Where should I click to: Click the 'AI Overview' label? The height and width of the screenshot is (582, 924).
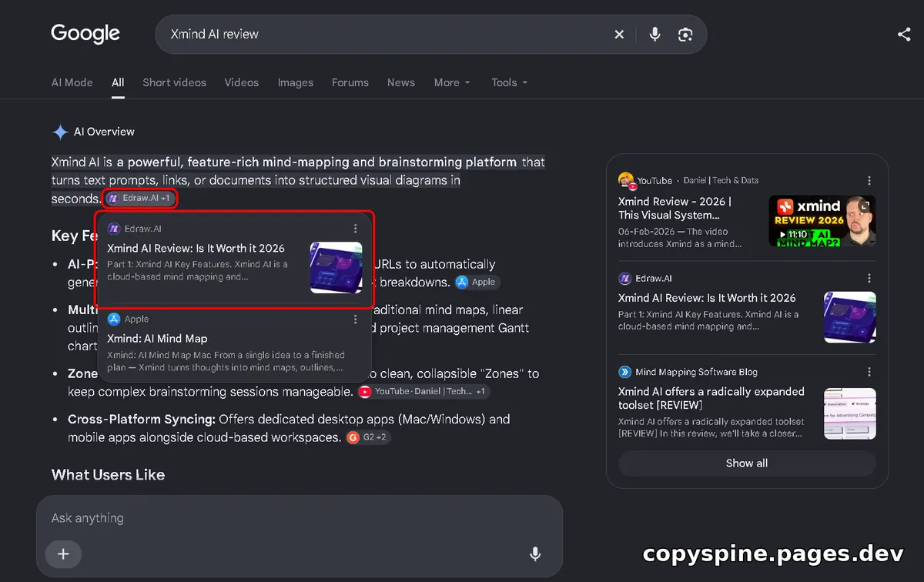click(x=104, y=132)
